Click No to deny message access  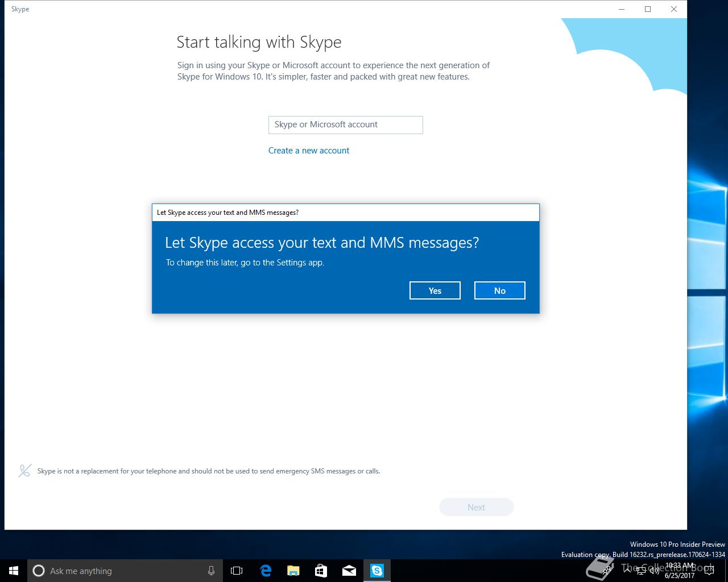tap(499, 290)
